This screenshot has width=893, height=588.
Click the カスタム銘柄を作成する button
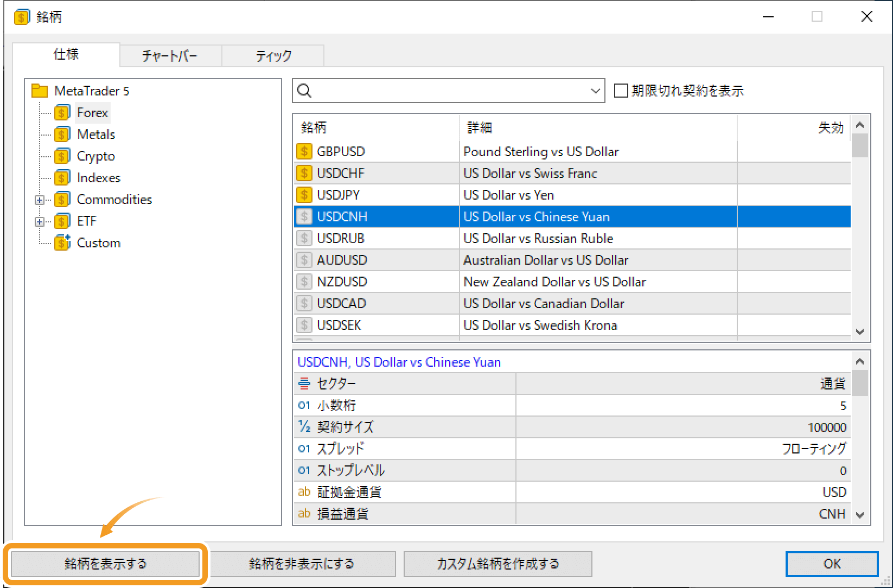click(x=498, y=564)
